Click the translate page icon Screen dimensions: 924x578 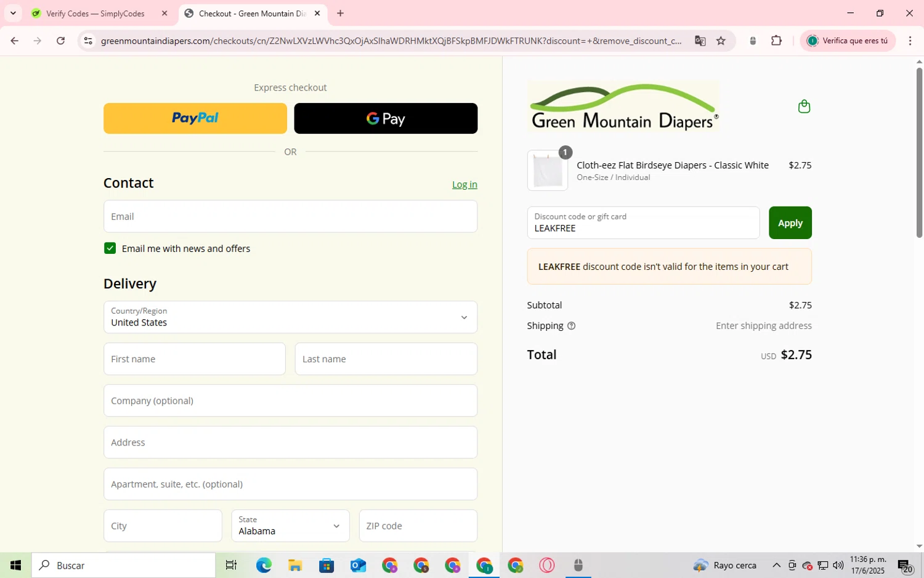[700, 41]
